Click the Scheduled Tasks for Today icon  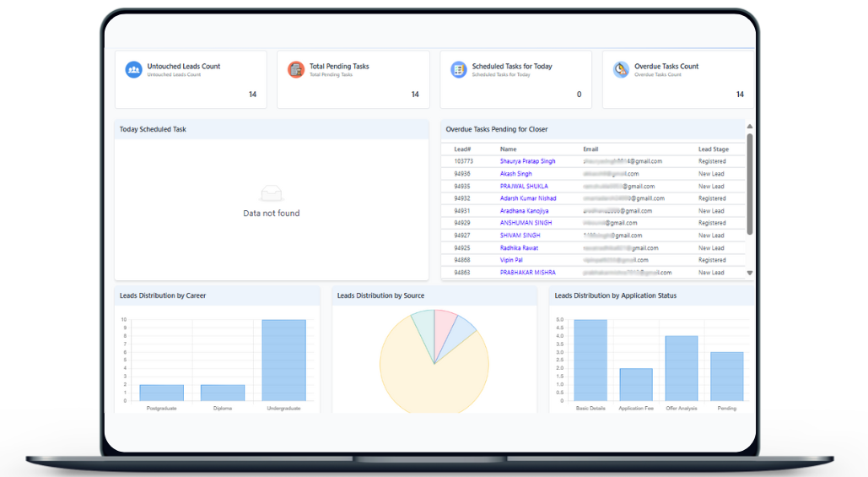(x=458, y=70)
